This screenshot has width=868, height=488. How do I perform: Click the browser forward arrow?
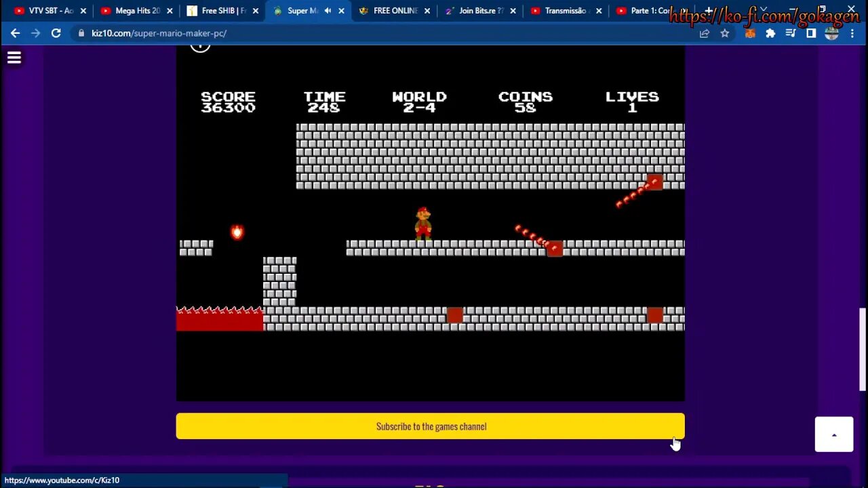tap(35, 33)
